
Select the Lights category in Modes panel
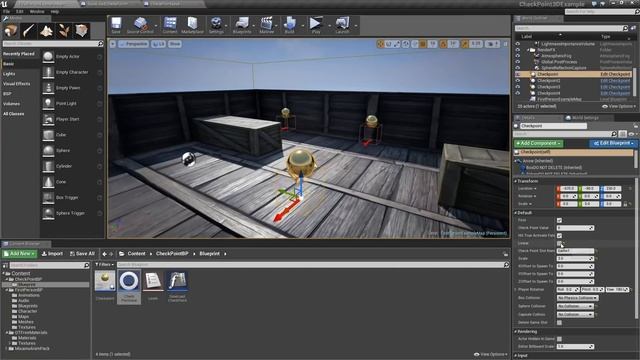[9, 74]
